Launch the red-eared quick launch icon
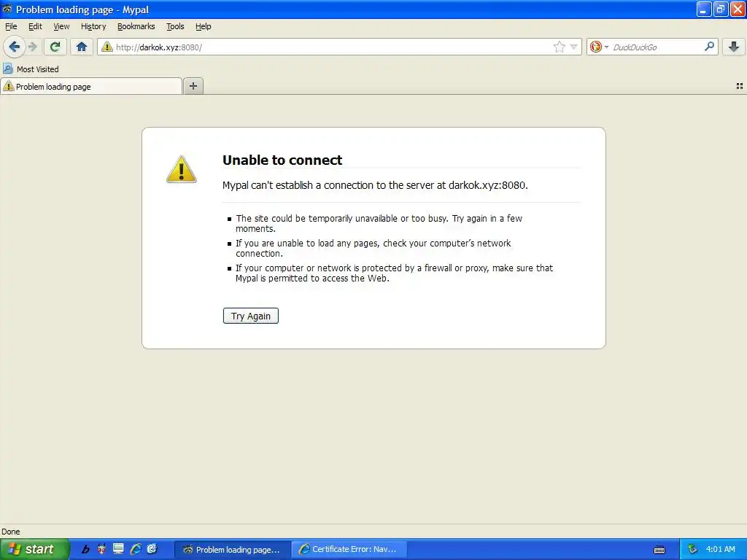The height and width of the screenshot is (560, 747). (101, 549)
